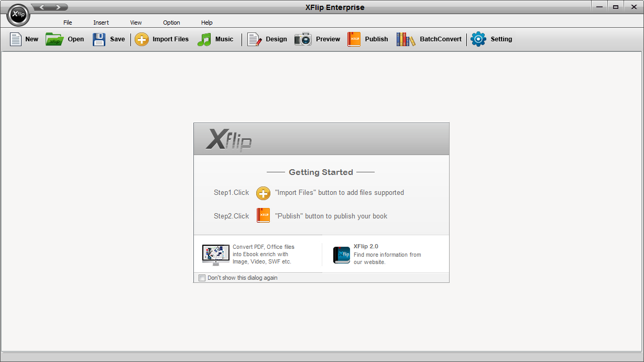Click the XFlip Enterprise window title
The width and height of the screenshot is (644, 362).
tap(335, 7)
